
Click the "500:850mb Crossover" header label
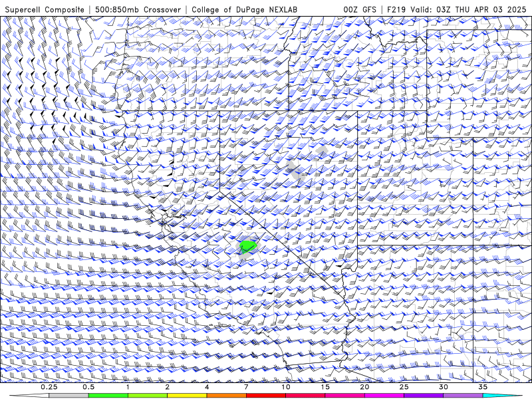click(x=138, y=9)
